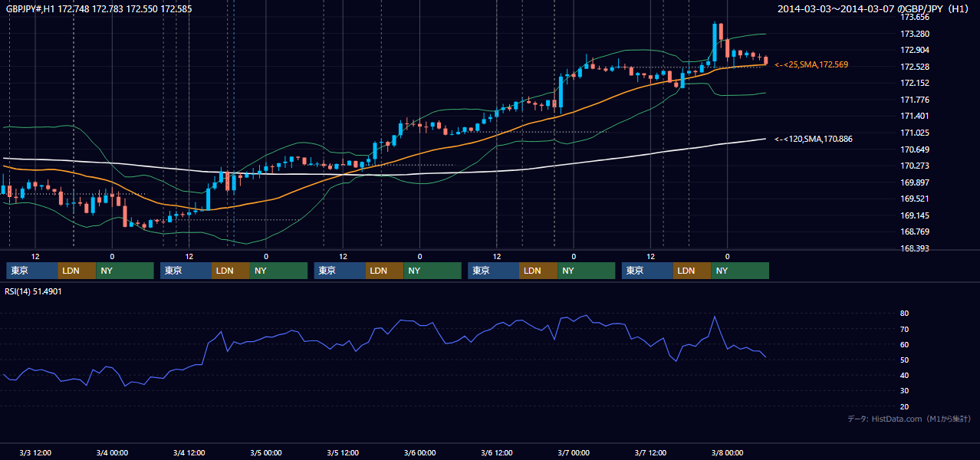Select the RSI axis value 50
Viewport: 980px width, 460px height.
[x=904, y=360]
